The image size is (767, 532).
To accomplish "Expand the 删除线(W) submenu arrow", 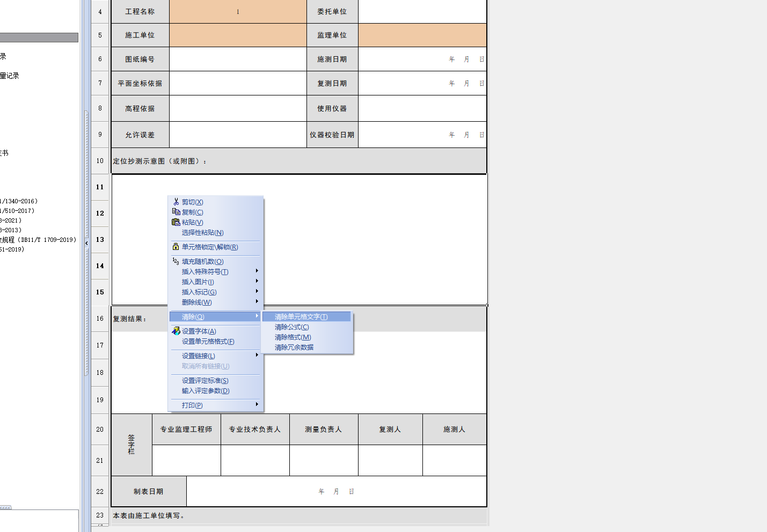I will (x=257, y=301).
